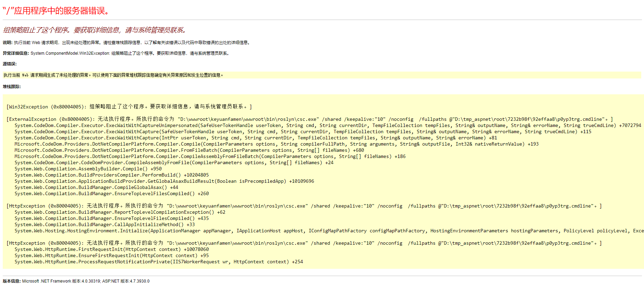Click the 堆栈跟踪 label
The width and height of the screenshot is (644, 307).
[12, 87]
